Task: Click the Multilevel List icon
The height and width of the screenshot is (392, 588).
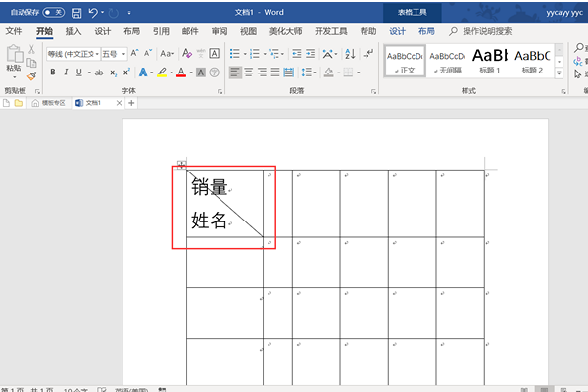Action: pos(274,54)
